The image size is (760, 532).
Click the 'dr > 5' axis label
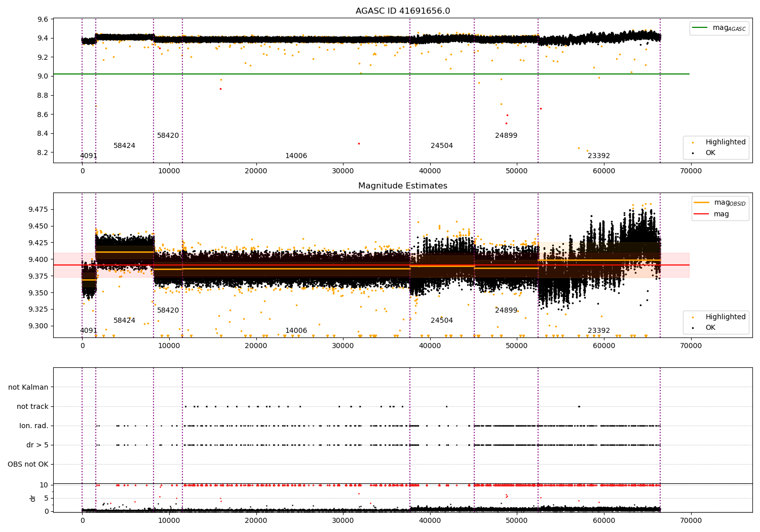point(37,445)
